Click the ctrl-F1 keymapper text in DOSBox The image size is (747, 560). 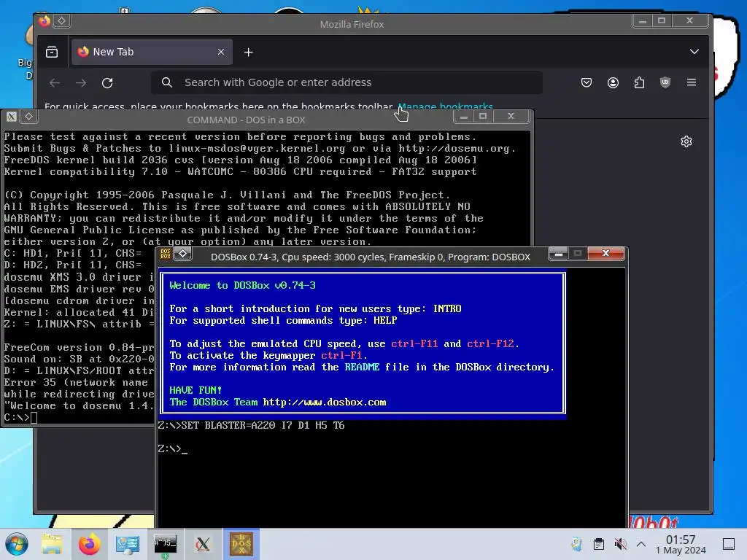(341, 356)
